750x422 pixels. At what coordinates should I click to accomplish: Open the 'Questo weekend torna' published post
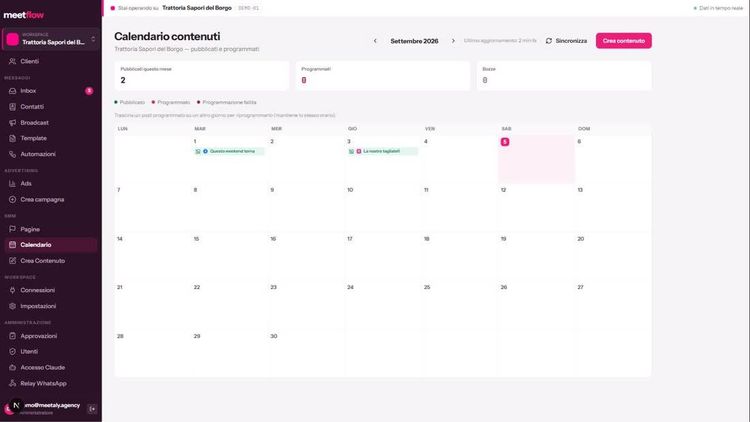click(229, 151)
